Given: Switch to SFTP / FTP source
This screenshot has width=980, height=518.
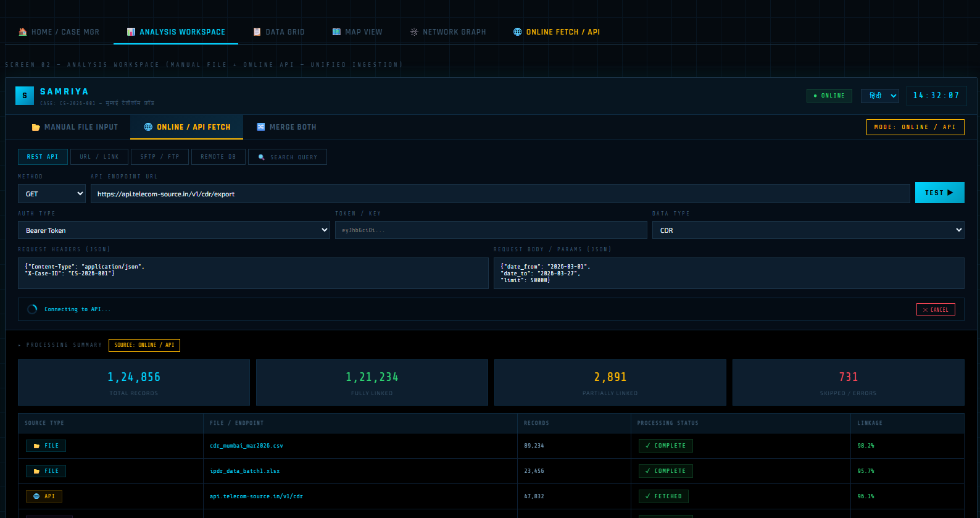Looking at the screenshot, I should pos(160,157).
